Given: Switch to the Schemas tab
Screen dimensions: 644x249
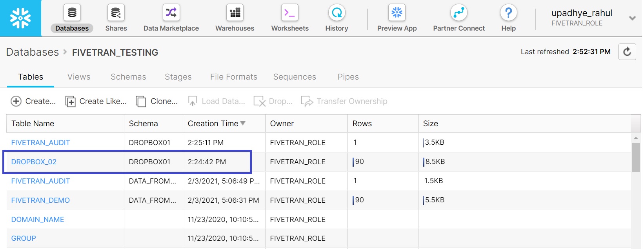Looking at the screenshot, I should coord(128,77).
